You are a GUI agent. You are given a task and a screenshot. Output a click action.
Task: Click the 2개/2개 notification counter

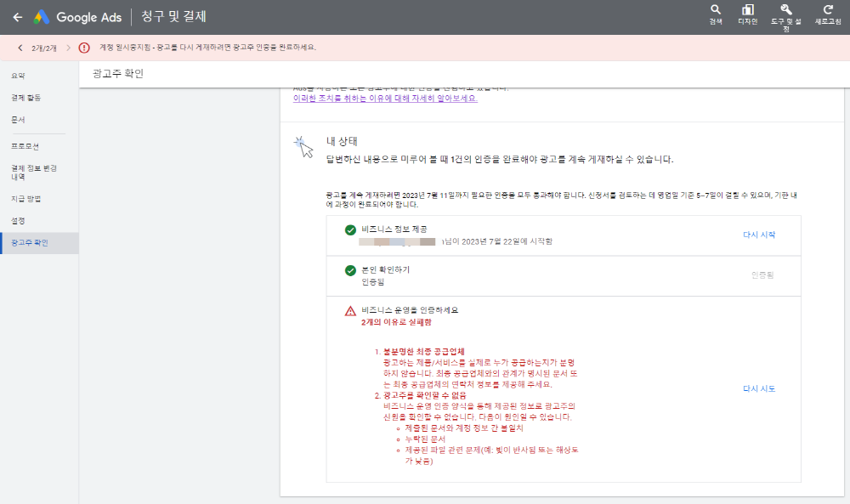tap(44, 48)
